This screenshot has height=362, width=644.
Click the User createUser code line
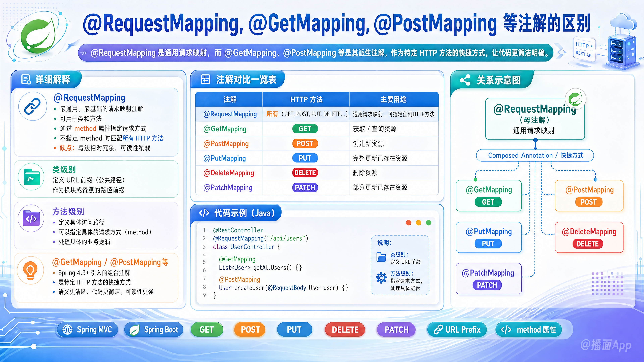coord(283,288)
